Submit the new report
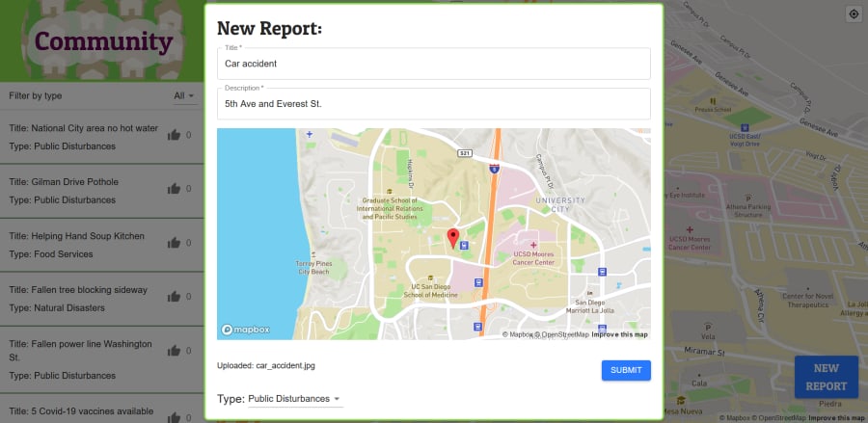868x423 pixels. click(626, 370)
